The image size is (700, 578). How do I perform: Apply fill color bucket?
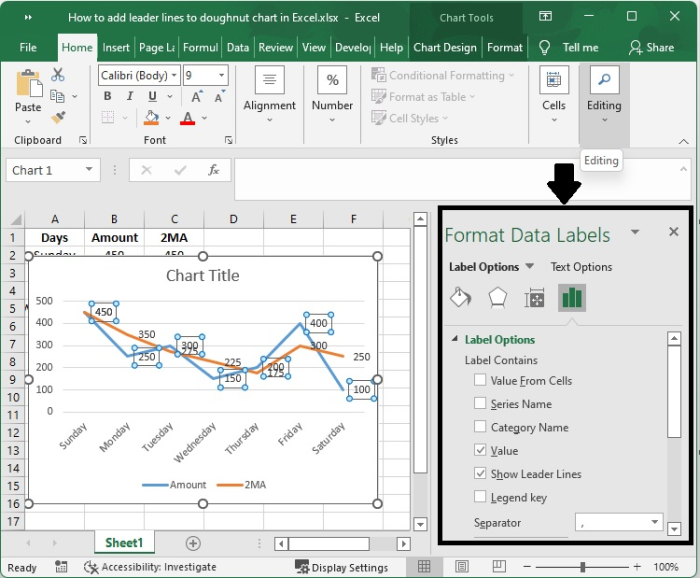(x=152, y=118)
